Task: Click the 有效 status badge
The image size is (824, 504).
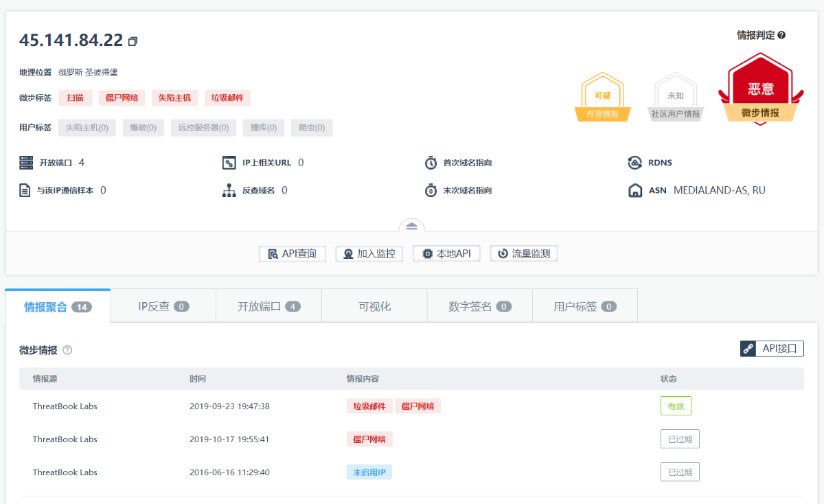Action: click(676, 406)
